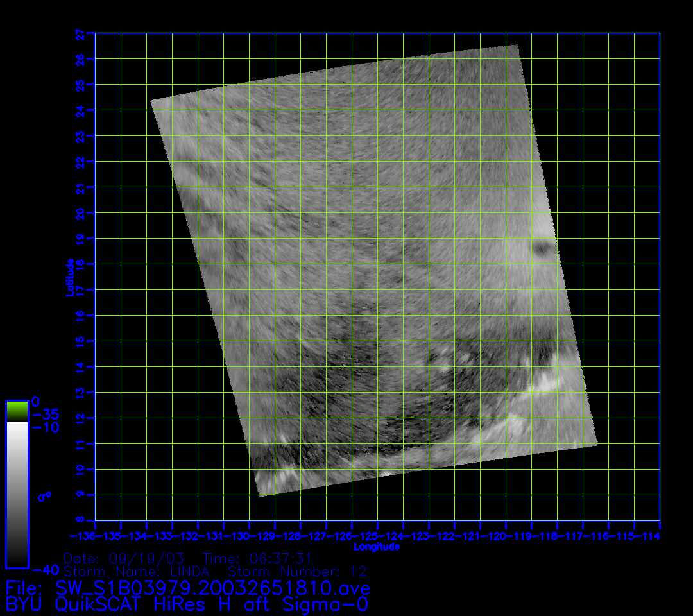Click the sigma-0 symbol beside the color bar
693x616 pixels.
pyautogui.click(x=45, y=497)
